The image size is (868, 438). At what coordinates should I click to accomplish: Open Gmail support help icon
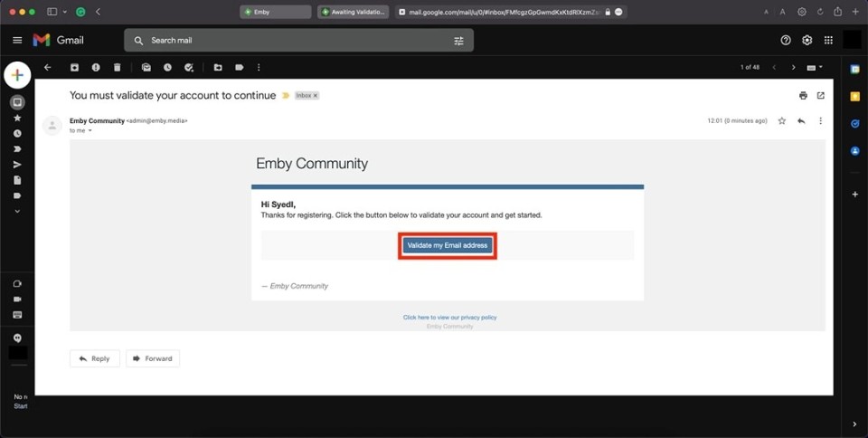coord(786,40)
